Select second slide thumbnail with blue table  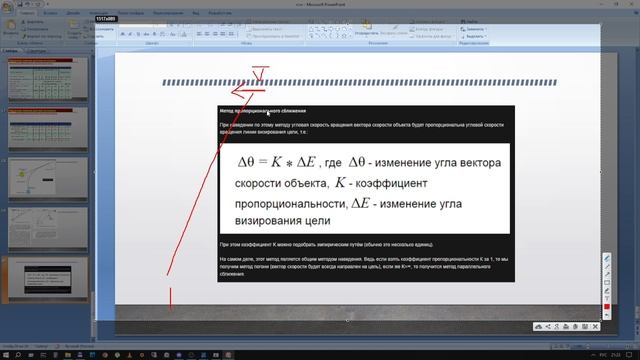coord(48,129)
